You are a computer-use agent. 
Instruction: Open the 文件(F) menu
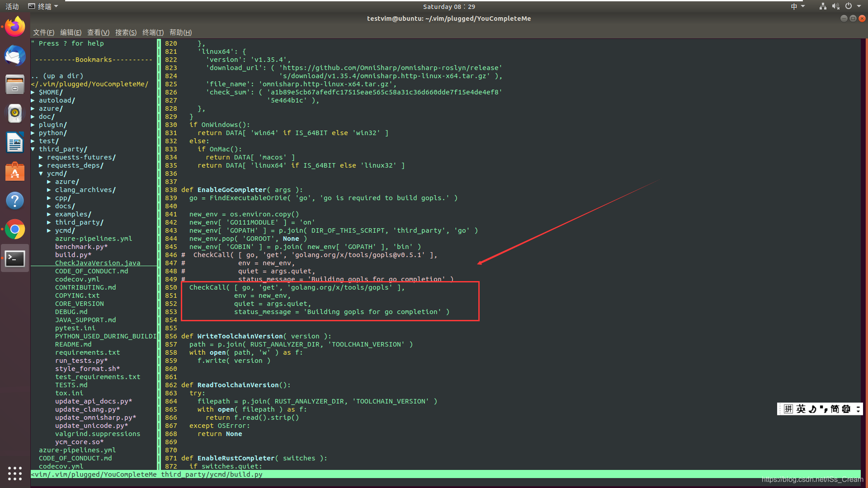pyautogui.click(x=43, y=33)
